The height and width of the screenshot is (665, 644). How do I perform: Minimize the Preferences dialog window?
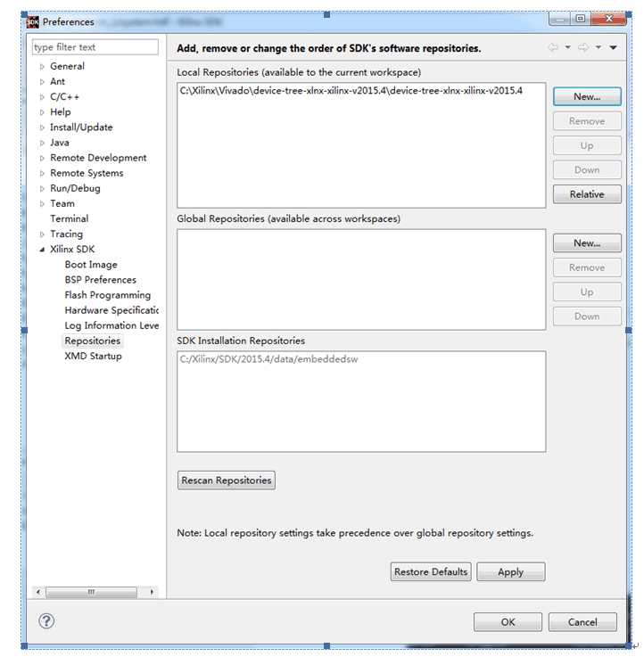[560, 20]
